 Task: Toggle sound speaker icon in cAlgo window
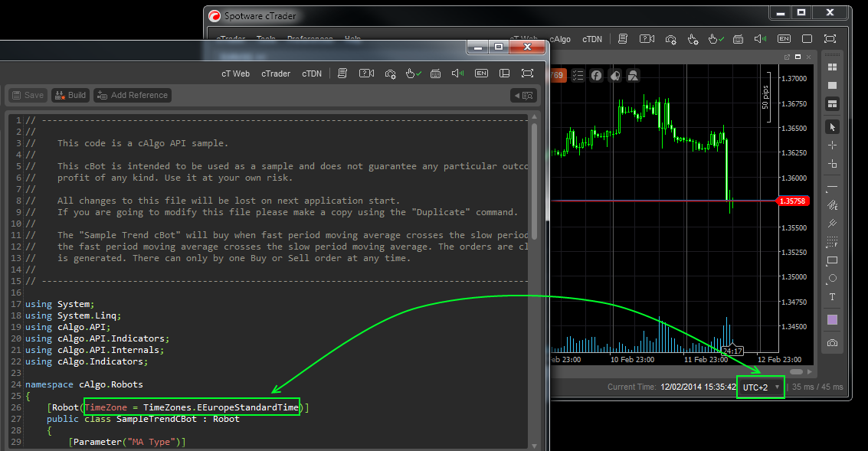tap(458, 73)
